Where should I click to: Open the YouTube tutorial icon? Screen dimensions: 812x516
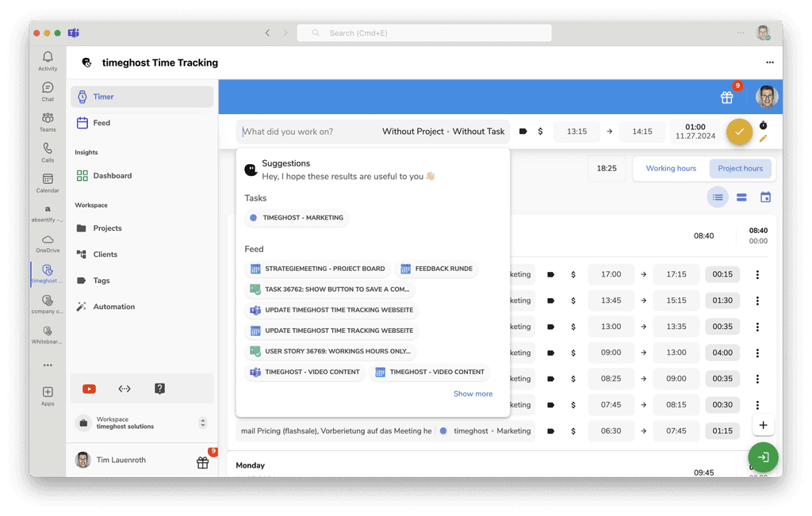89,388
